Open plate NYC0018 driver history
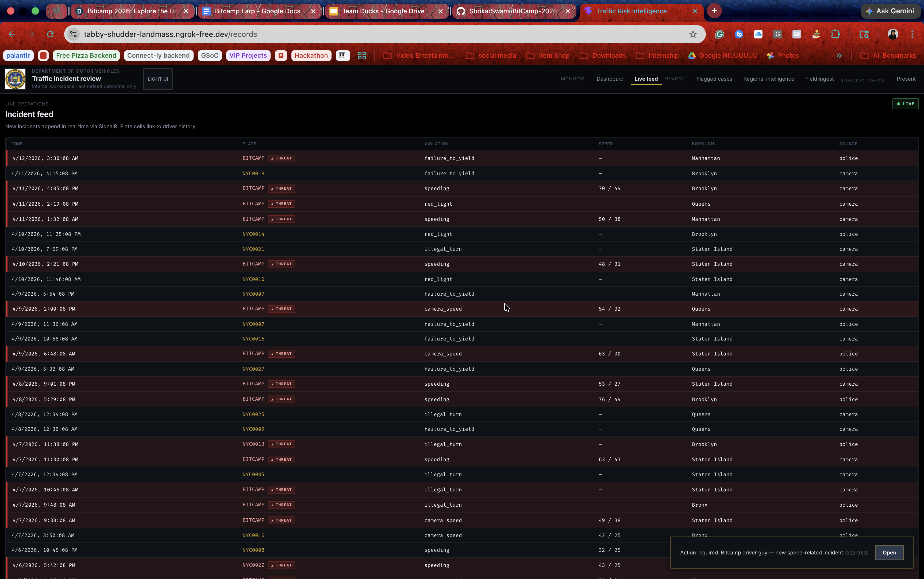This screenshot has height=579, width=924. point(253,174)
